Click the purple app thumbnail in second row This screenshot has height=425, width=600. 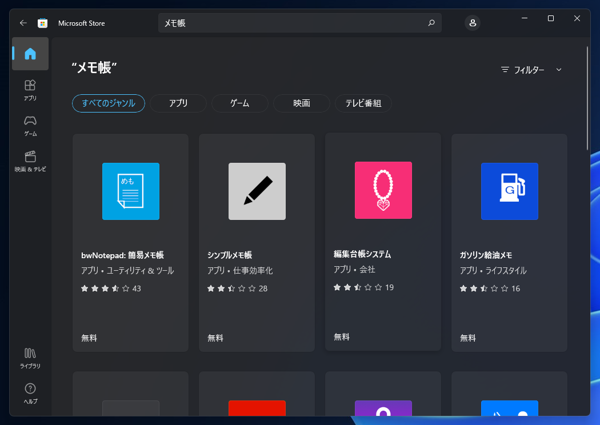point(383,408)
